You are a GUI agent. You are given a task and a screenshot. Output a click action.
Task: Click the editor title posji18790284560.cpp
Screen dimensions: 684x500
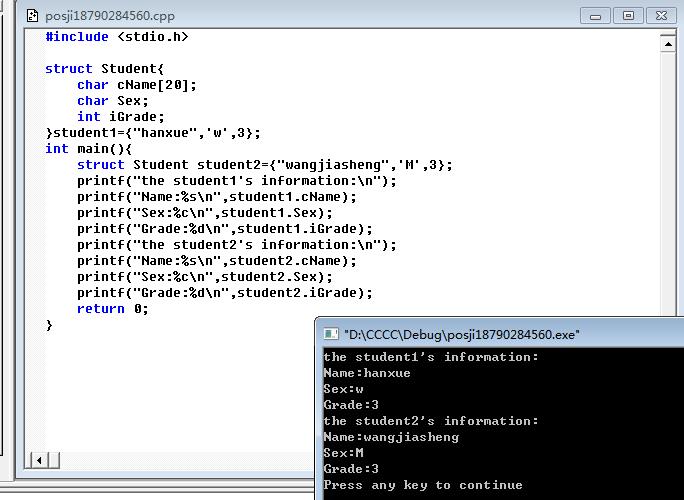click(x=110, y=16)
